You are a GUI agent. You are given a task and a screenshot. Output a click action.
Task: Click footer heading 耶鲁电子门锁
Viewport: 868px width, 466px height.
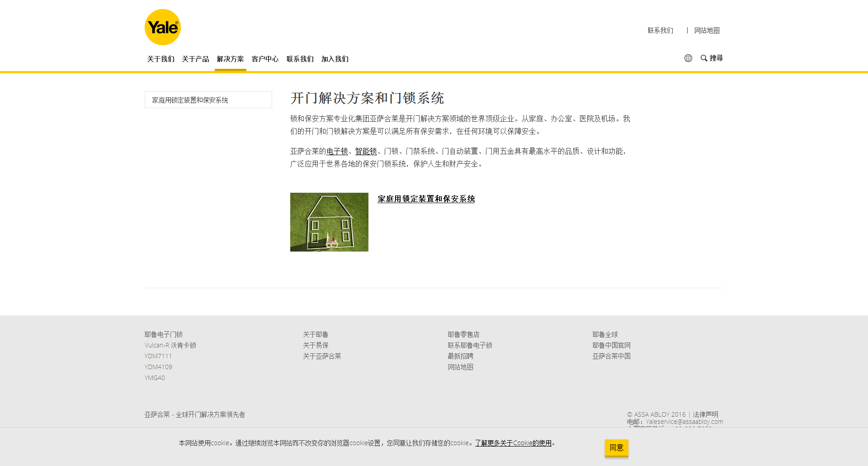[164, 334]
